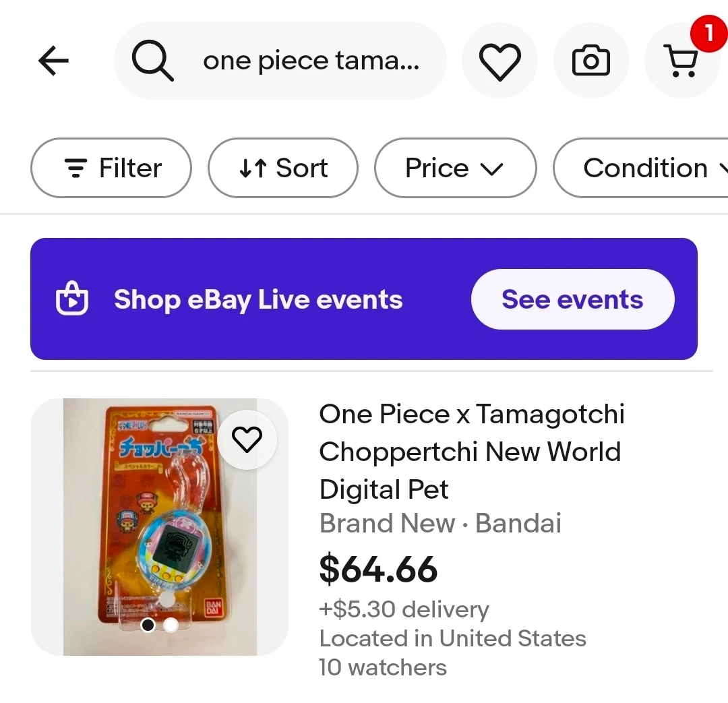Click the See events button
Screen dimensions: 728x703
pos(572,299)
